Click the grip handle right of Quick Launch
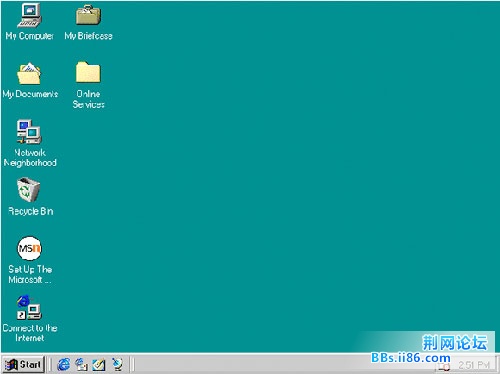 [132, 364]
